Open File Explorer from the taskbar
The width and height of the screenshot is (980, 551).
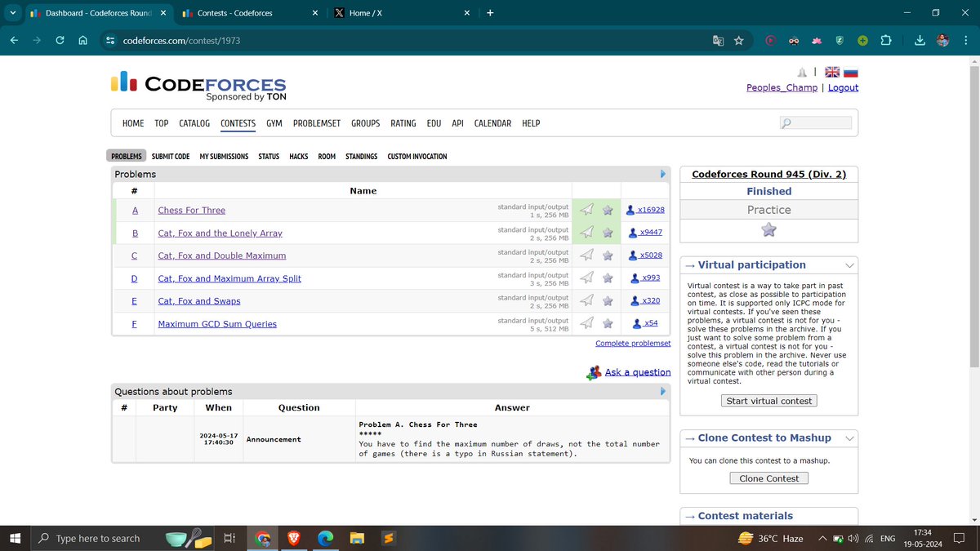[357, 538]
